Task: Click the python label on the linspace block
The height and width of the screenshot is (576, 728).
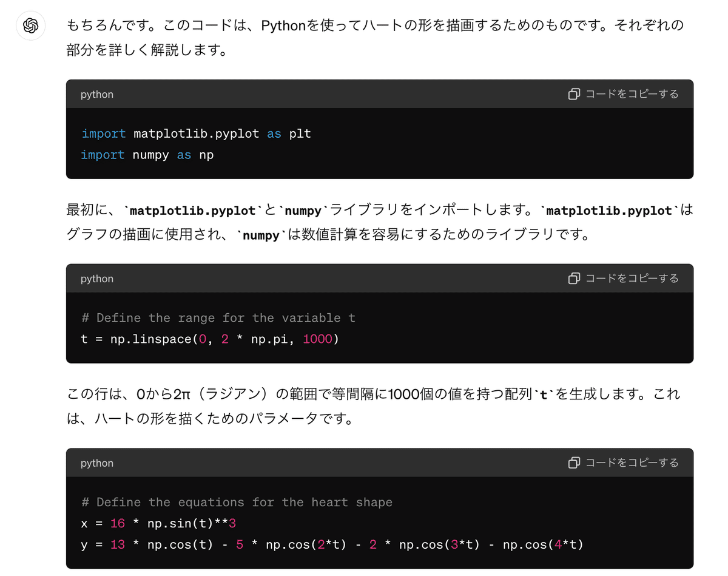Action: pyautogui.click(x=97, y=279)
